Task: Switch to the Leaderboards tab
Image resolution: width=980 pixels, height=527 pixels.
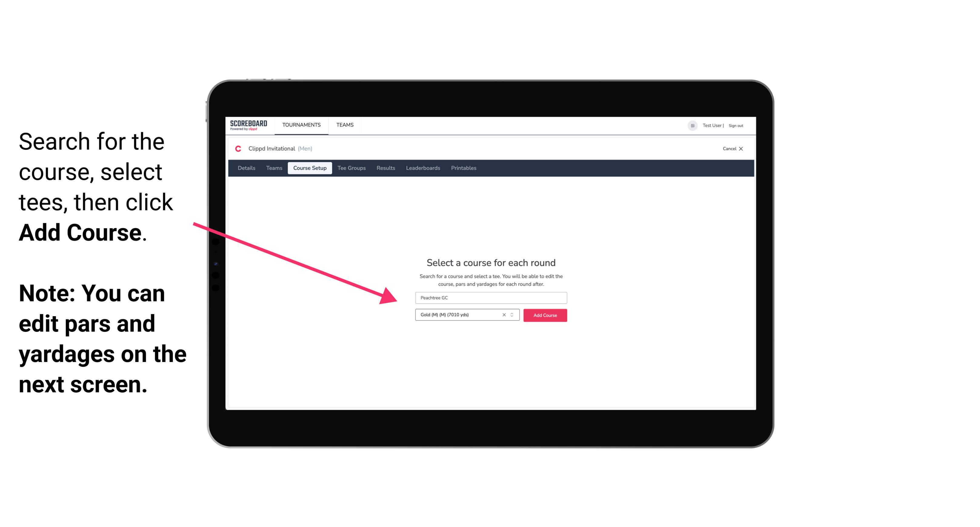Action: click(x=422, y=168)
